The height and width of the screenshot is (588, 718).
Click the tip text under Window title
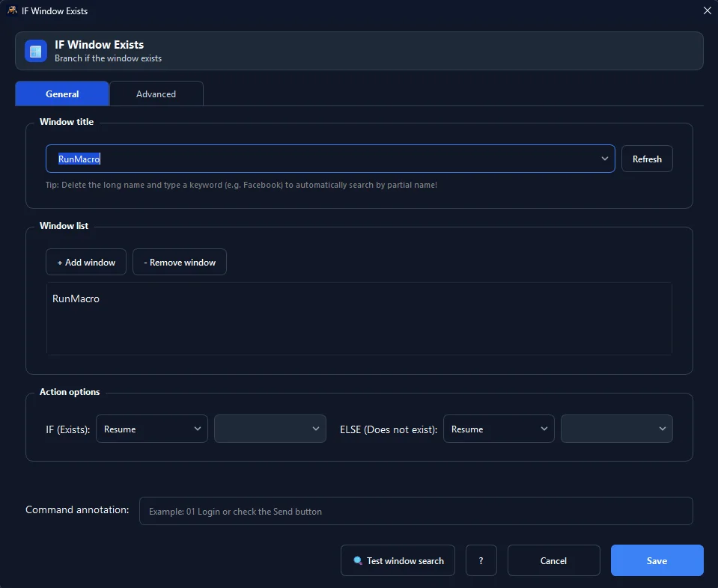(x=241, y=185)
